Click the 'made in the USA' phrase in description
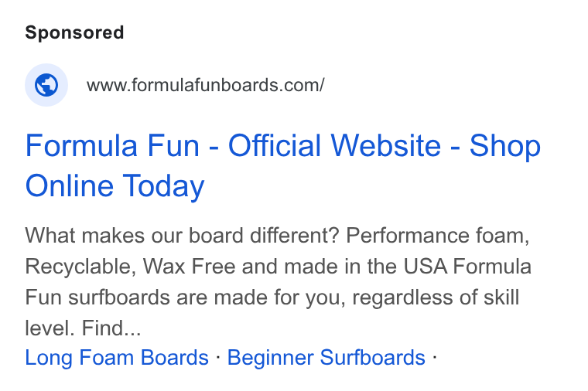The image size is (588, 391). [366, 267]
